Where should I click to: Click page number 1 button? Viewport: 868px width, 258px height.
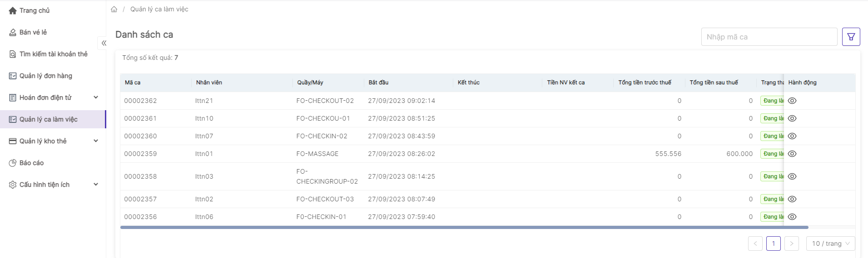(x=773, y=243)
